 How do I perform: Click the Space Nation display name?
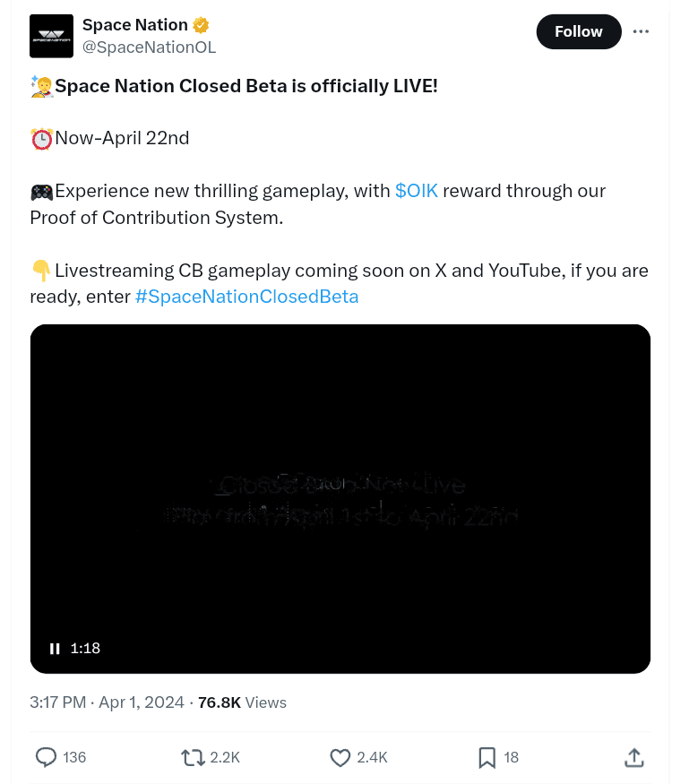pos(135,25)
